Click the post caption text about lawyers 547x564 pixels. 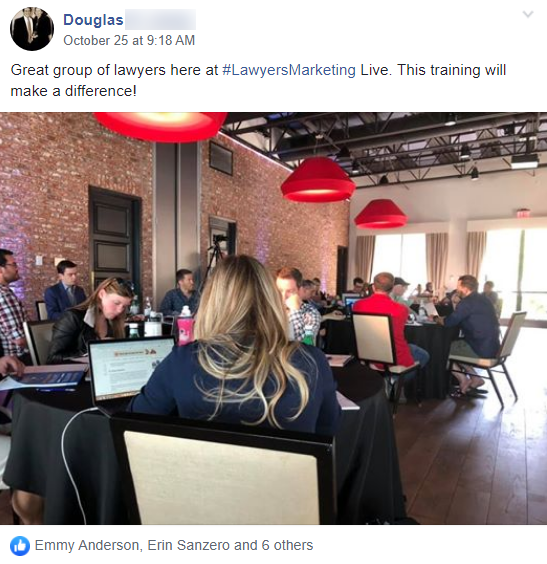(258, 80)
